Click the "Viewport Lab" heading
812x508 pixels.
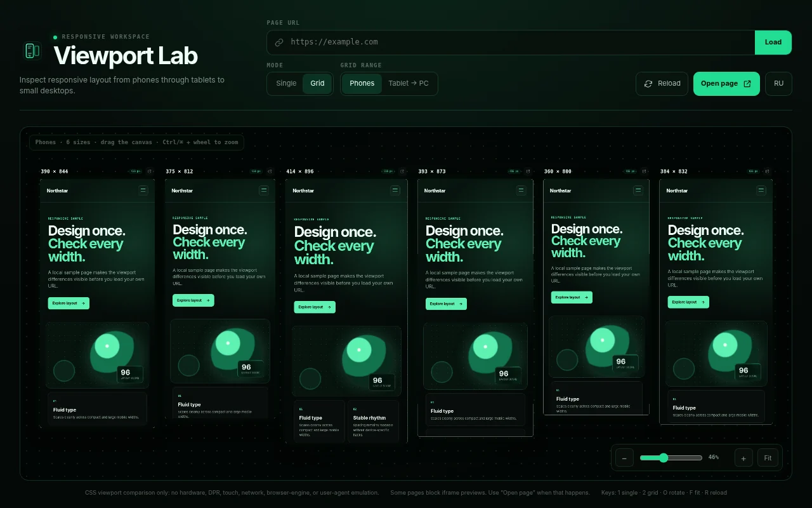coord(126,56)
